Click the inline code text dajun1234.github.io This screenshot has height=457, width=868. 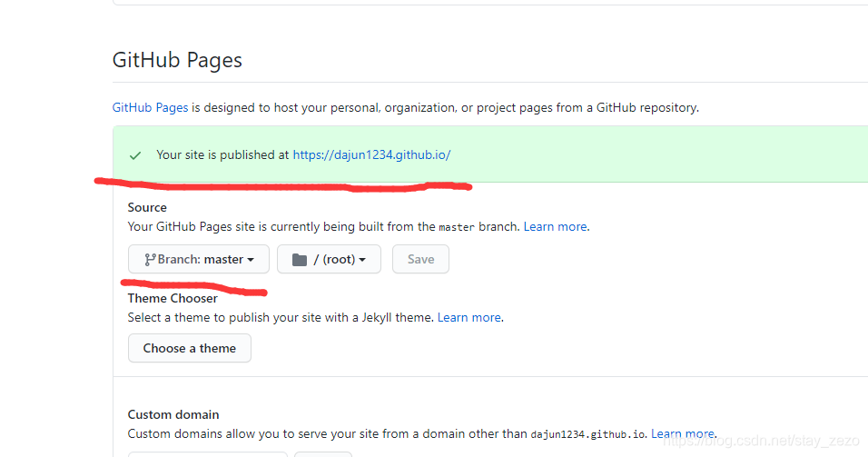587,434
